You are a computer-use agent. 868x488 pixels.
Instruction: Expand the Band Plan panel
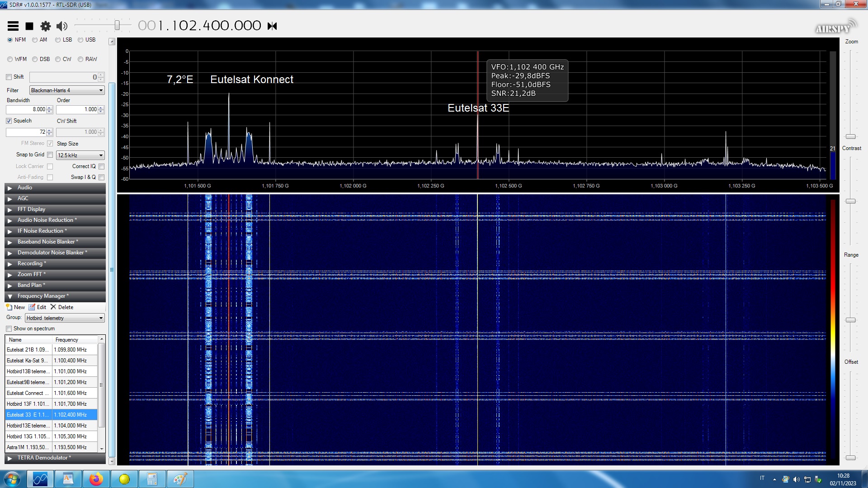[x=55, y=285]
